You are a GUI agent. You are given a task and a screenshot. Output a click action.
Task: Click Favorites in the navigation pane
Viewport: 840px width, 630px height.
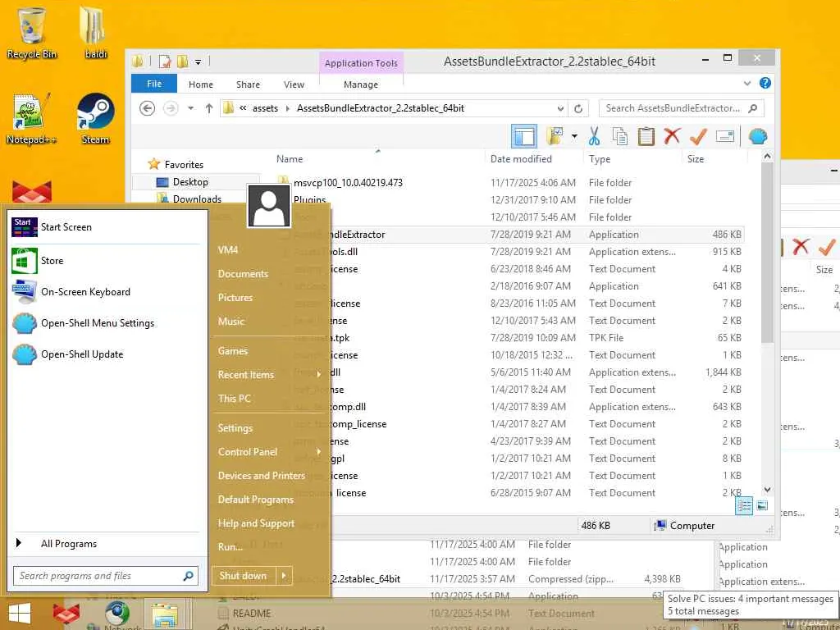tap(184, 164)
